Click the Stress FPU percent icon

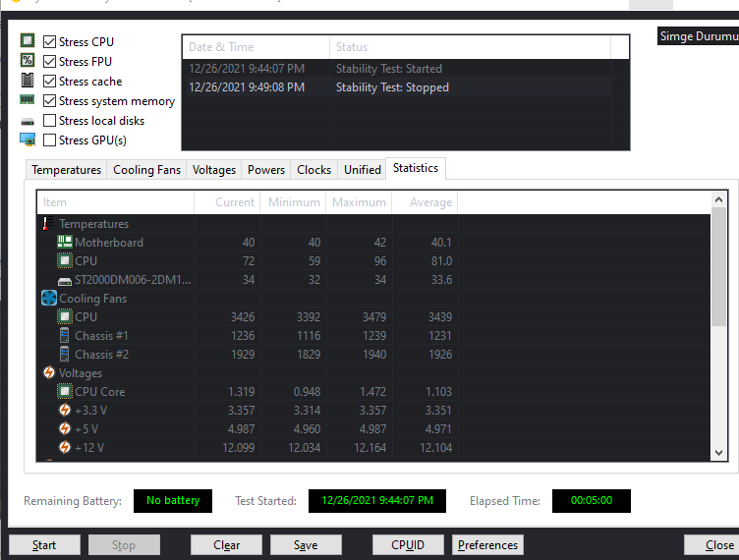click(28, 60)
